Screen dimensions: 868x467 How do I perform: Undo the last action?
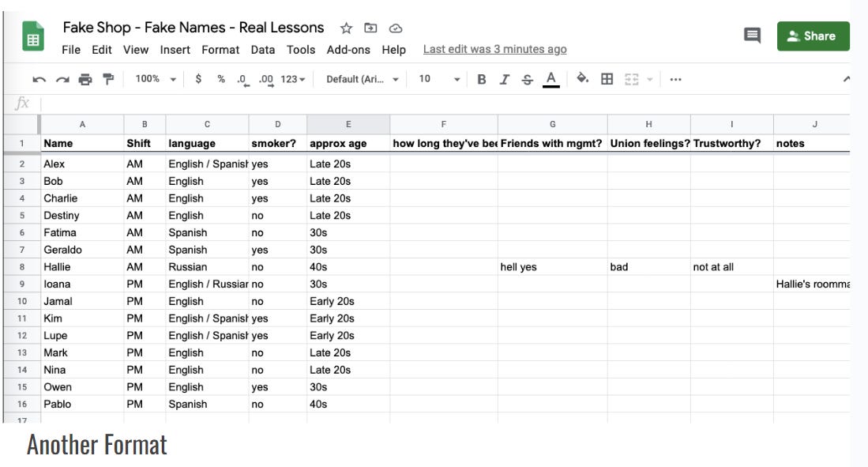click(x=39, y=79)
